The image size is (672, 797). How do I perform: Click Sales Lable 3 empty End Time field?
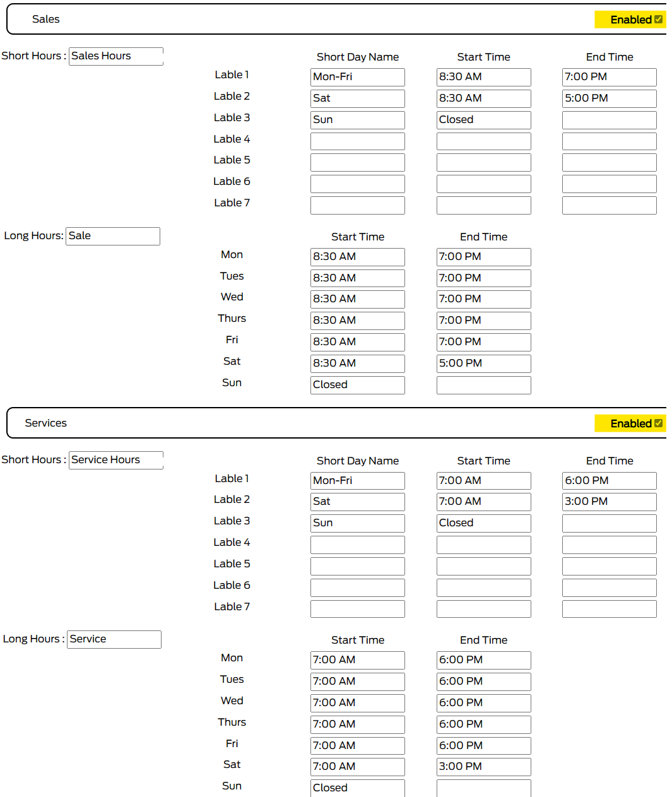[610, 120]
